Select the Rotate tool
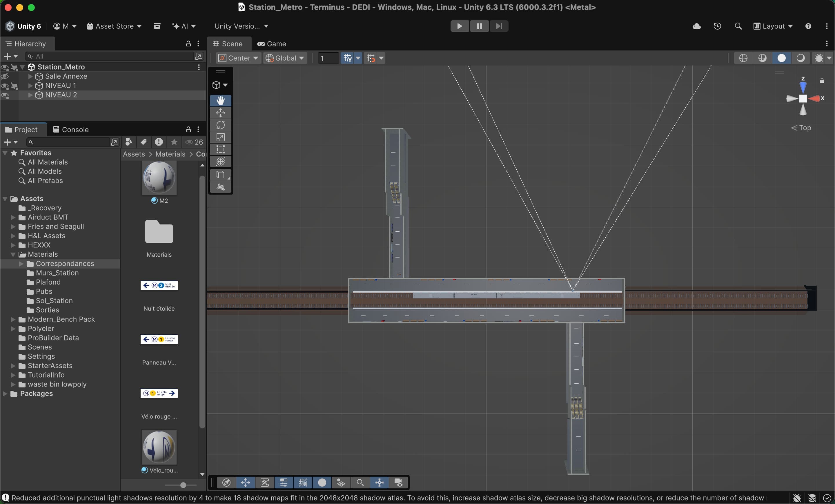Screen dimensions: 835x504 click(221, 125)
